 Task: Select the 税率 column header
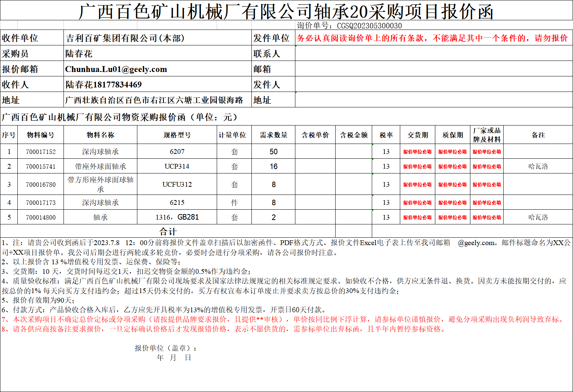point(386,135)
